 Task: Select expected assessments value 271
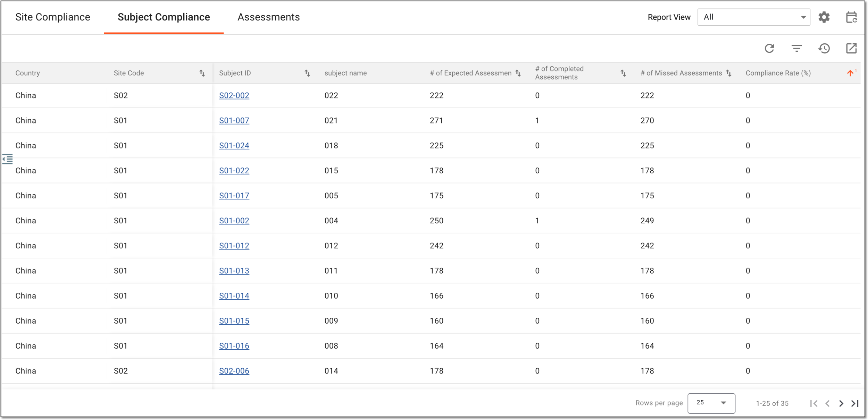436,120
